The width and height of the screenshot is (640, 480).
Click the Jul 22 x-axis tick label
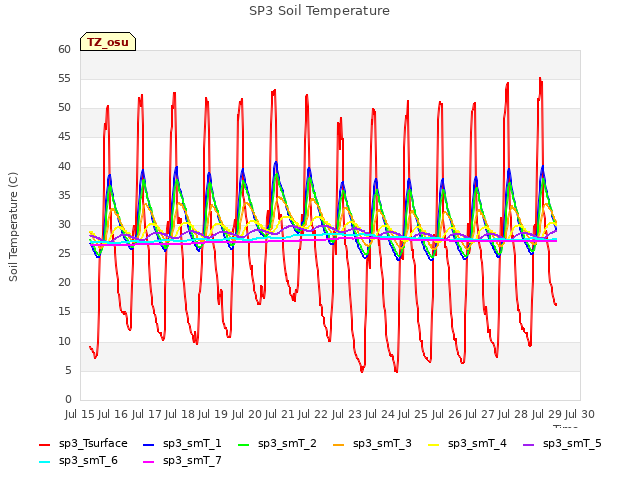[313, 414]
